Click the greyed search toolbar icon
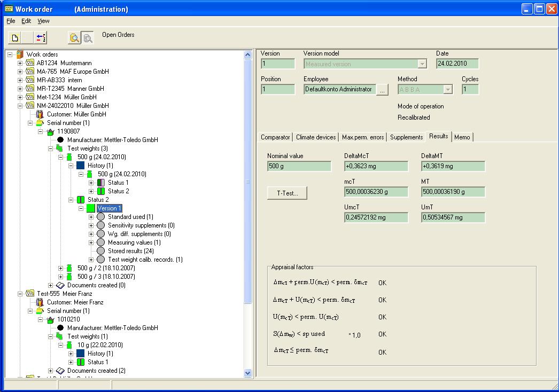This screenshot has width=559, height=392. pyautogui.click(x=87, y=37)
